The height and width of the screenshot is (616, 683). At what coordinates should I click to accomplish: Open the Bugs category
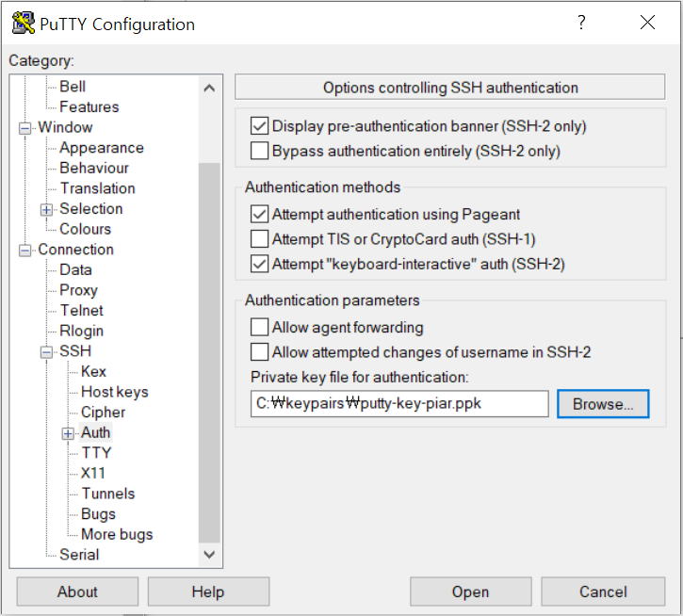(x=98, y=514)
